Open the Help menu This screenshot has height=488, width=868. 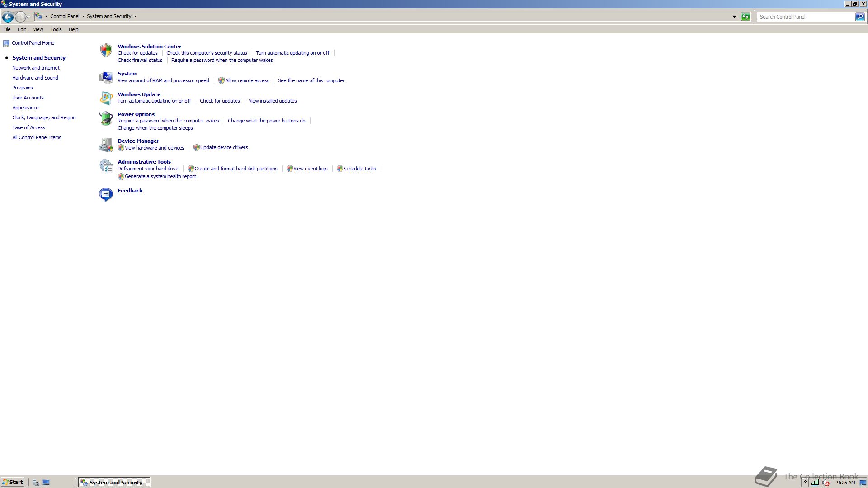[73, 29]
